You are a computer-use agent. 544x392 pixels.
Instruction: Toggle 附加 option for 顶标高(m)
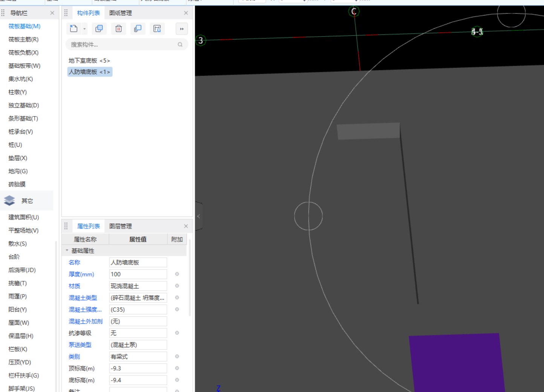pos(177,368)
